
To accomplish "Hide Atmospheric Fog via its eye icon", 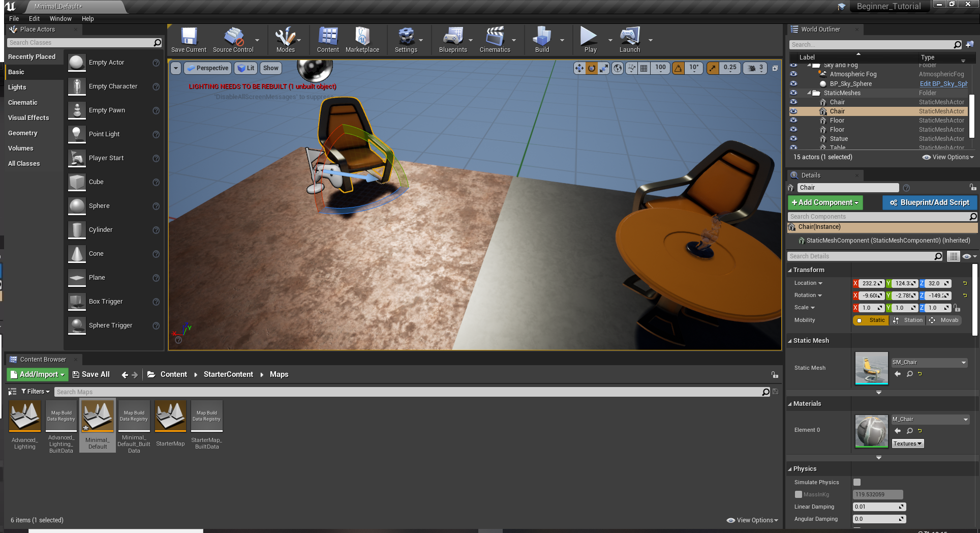I will click(793, 74).
